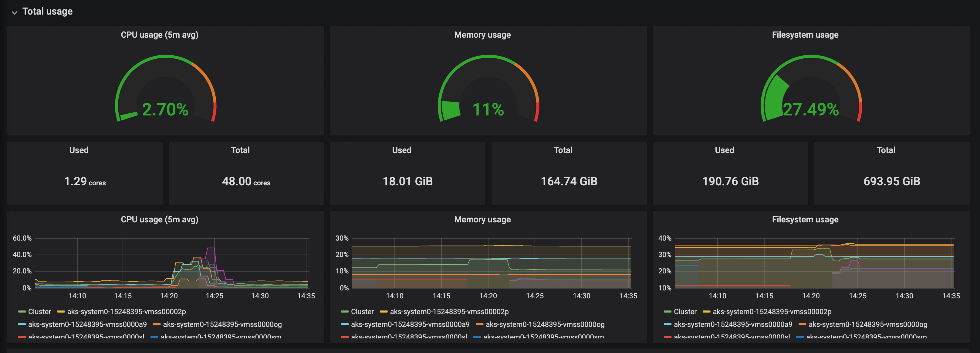Click orange vmss0000og color icon in CPU legend

[x=156, y=325]
